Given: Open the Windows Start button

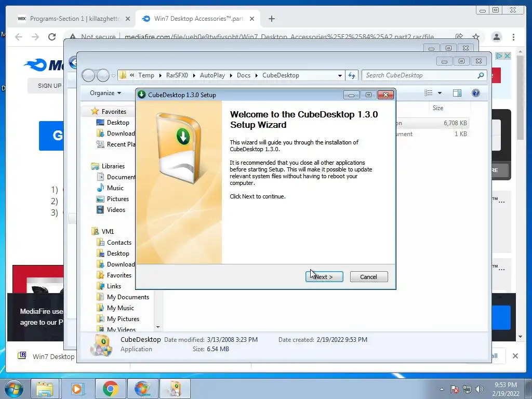Looking at the screenshot, I should (14, 389).
